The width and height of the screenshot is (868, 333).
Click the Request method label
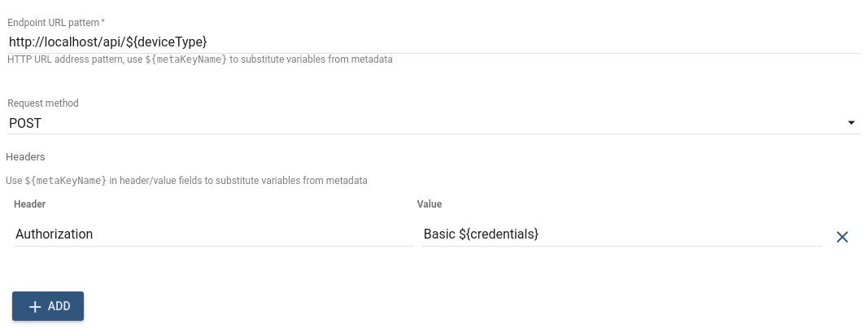(x=43, y=103)
